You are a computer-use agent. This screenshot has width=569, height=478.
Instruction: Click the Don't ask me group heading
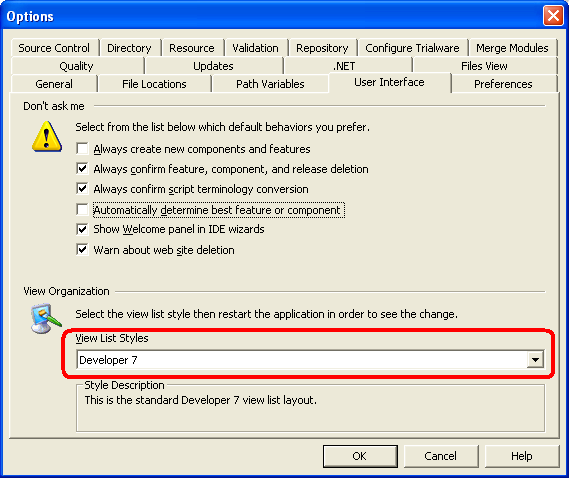click(x=54, y=106)
